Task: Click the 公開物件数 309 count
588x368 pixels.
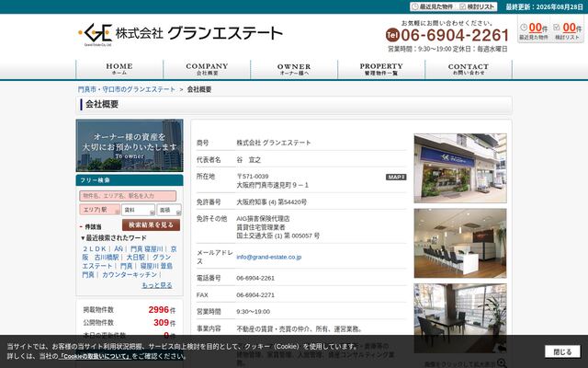Action: (x=161, y=323)
